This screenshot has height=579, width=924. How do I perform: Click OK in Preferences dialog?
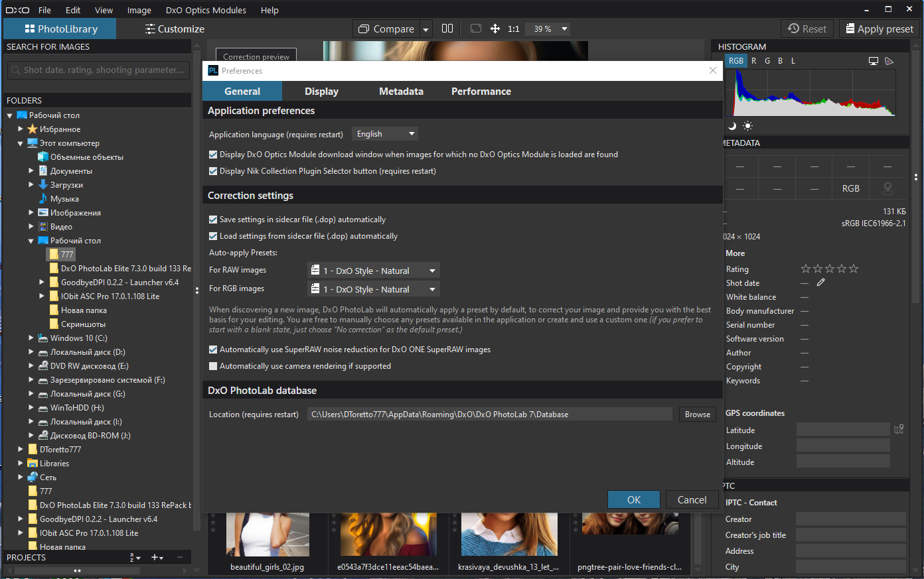634,499
